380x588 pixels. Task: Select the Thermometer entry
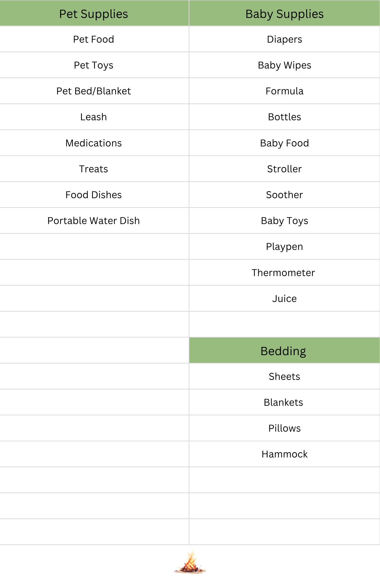pos(285,273)
